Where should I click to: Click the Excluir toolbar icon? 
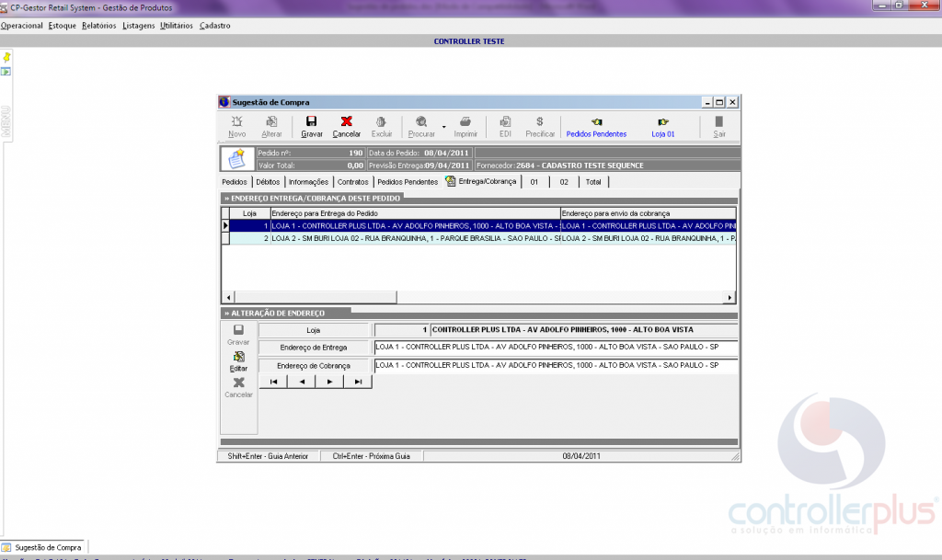pyautogui.click(x=381, y=122)
